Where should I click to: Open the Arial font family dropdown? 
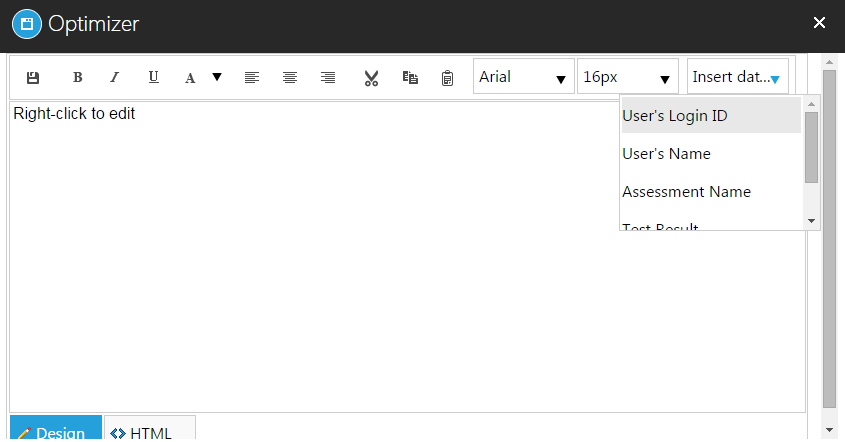coord(523,77)
